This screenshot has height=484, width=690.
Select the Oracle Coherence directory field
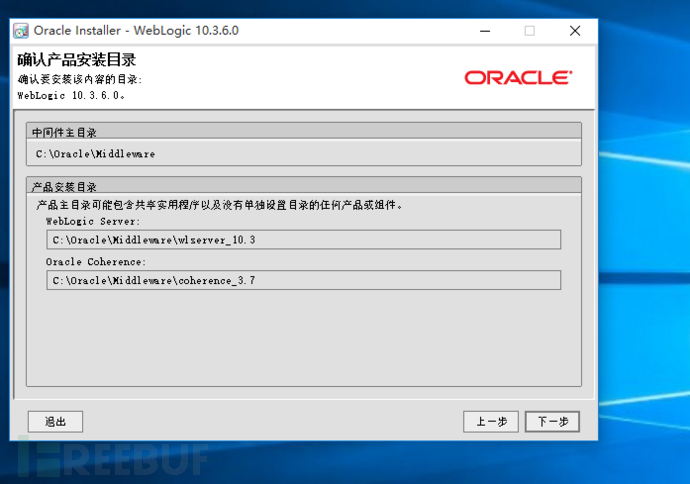304,280
